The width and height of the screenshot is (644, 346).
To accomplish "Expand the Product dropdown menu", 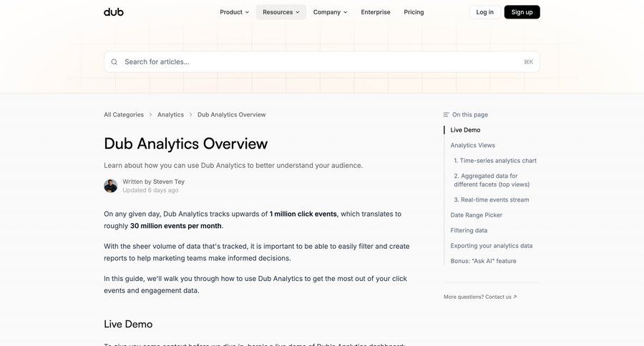I will point(235,12).
